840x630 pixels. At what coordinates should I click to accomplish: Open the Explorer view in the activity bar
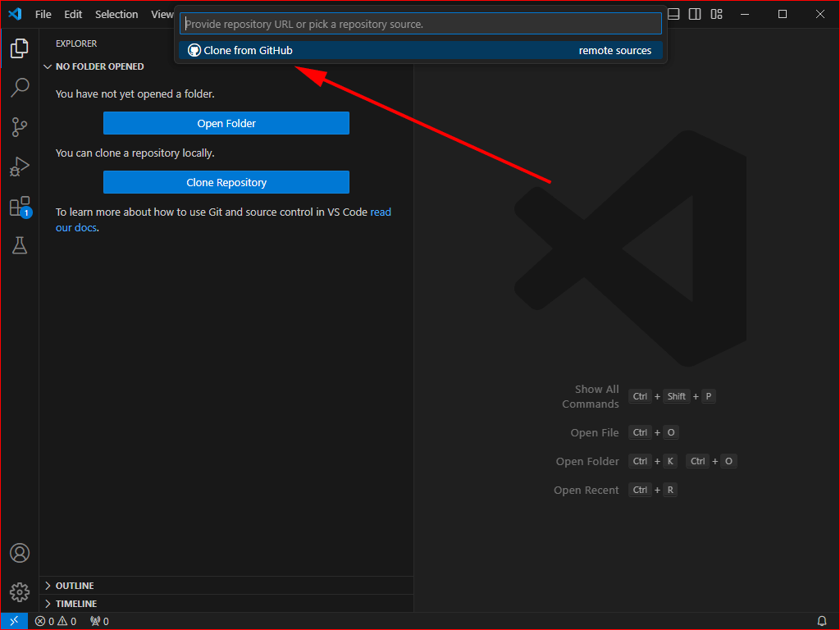pyautogui.click(x=20, y=48)
